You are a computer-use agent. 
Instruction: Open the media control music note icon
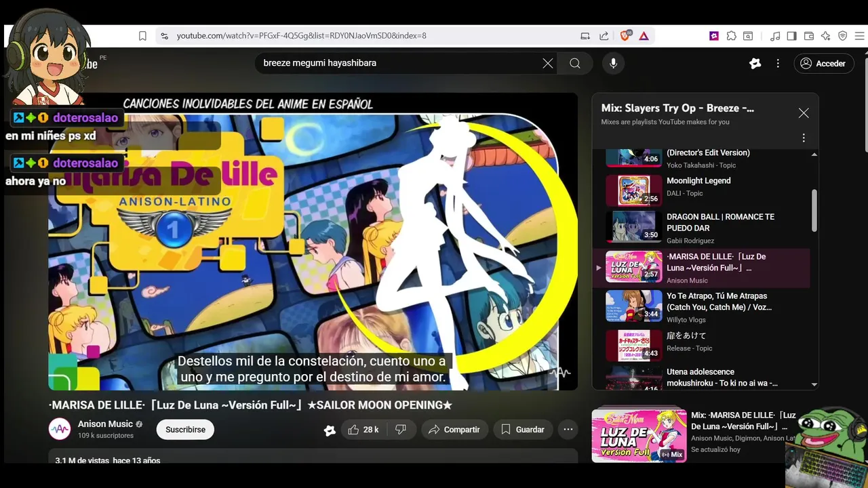click(775, 36)
